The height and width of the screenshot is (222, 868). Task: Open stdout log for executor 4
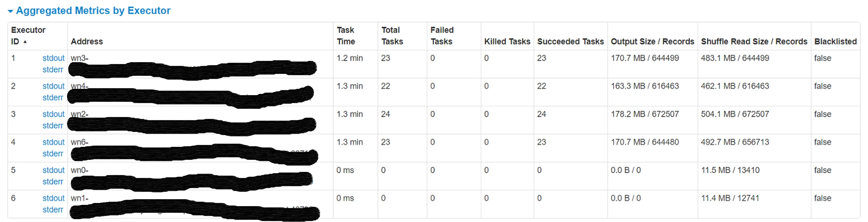coord(53,142)
